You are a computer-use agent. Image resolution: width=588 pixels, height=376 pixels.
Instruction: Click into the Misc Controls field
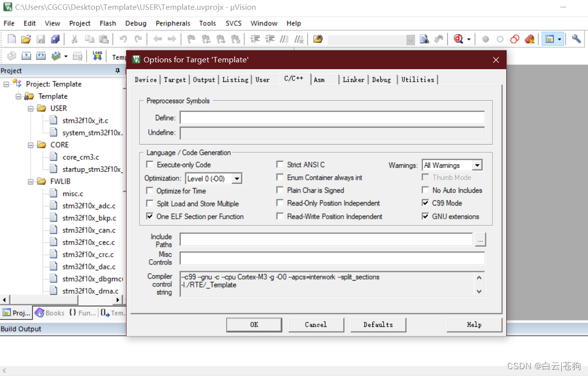pyautogui.click(x=332, y=258)
